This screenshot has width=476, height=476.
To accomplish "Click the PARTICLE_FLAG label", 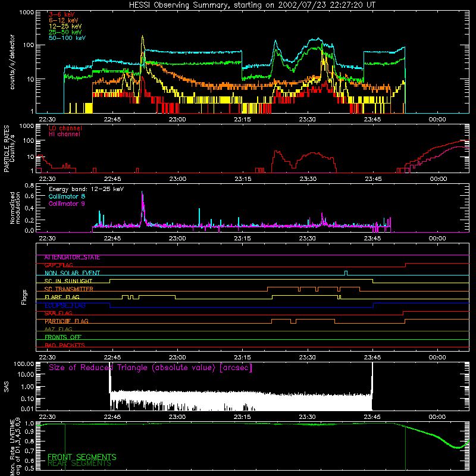I will [67, 321].
